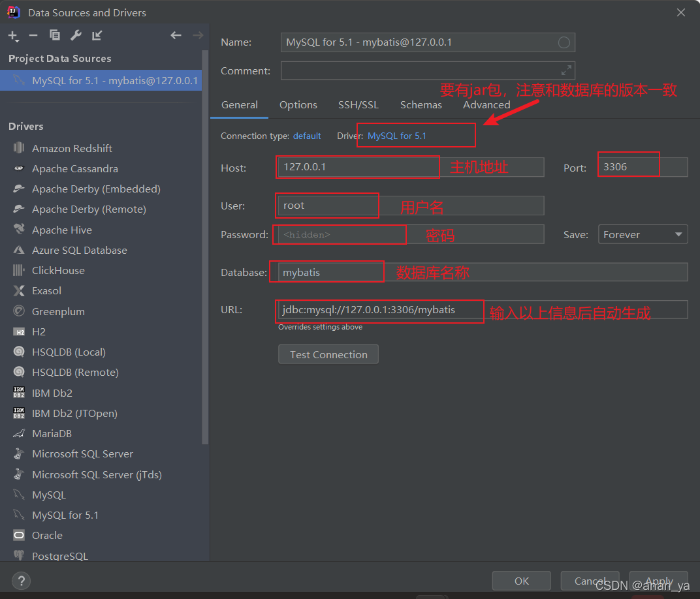Confirm with the OK button
The image size is (700, 599).
point(522,581)
